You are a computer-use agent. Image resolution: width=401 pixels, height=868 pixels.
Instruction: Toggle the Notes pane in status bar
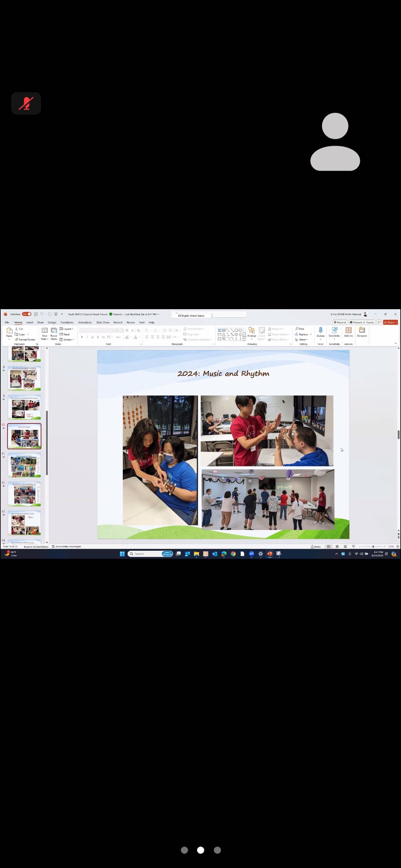click(x=316, y=547)
